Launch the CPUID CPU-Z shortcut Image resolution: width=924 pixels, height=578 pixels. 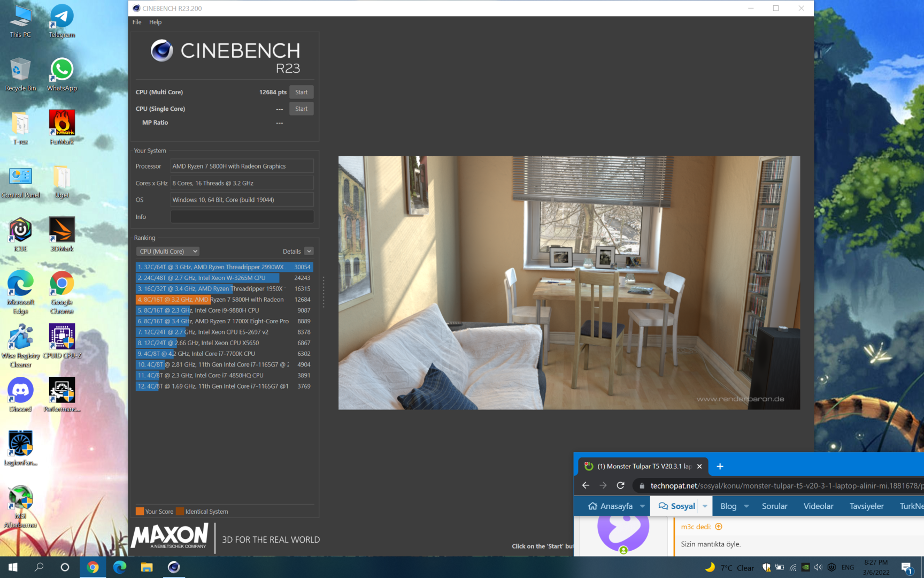pos(62,341)
